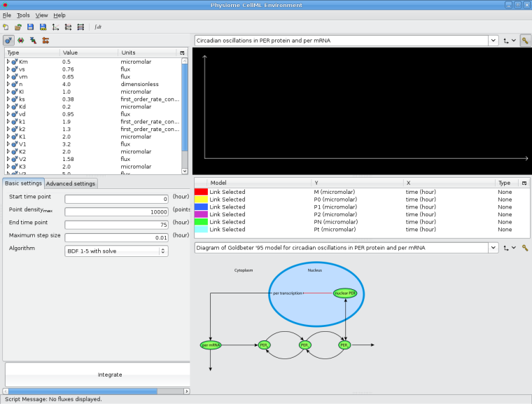Expand the KI variable row

[8, 91]
